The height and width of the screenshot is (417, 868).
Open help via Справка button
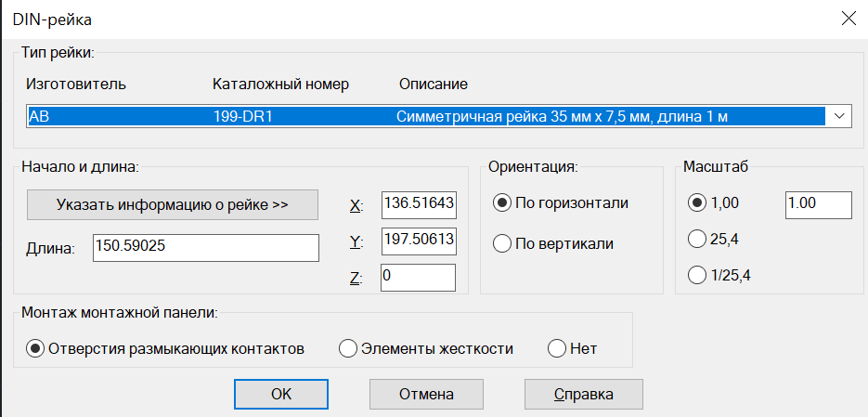[x=584, y=395]
